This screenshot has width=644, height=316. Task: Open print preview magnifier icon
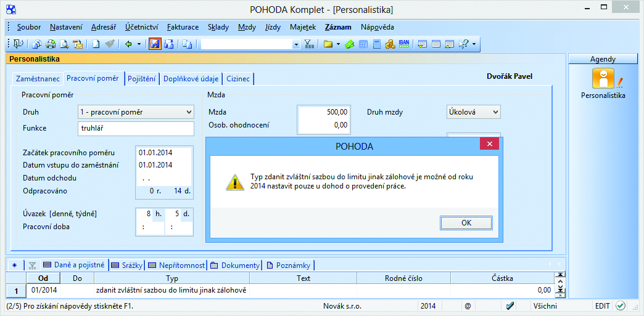coord(64,44)
